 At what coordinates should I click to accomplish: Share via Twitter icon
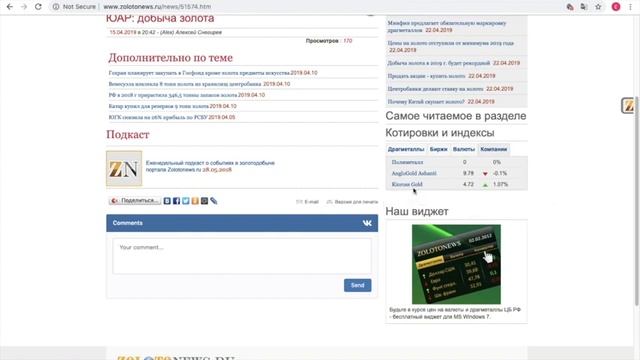click(186, 201)
